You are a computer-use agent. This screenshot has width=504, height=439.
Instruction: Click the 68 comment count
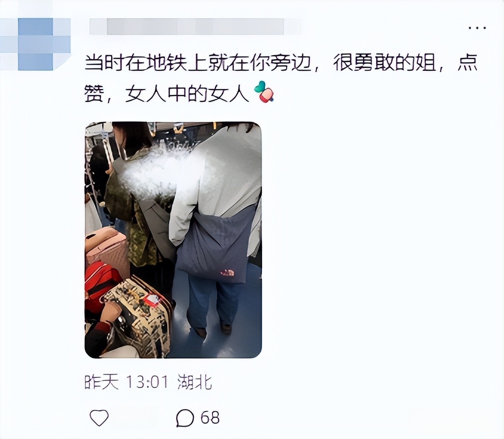click(210, 417)
